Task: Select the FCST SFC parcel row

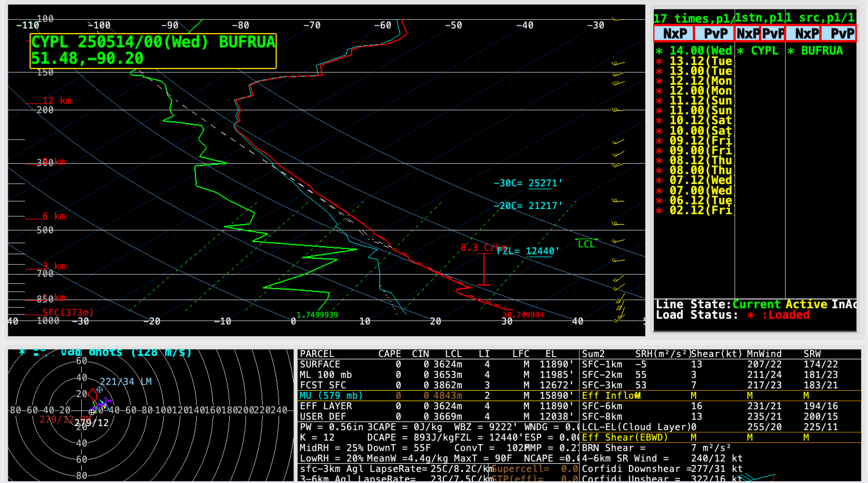Action: 438,385
